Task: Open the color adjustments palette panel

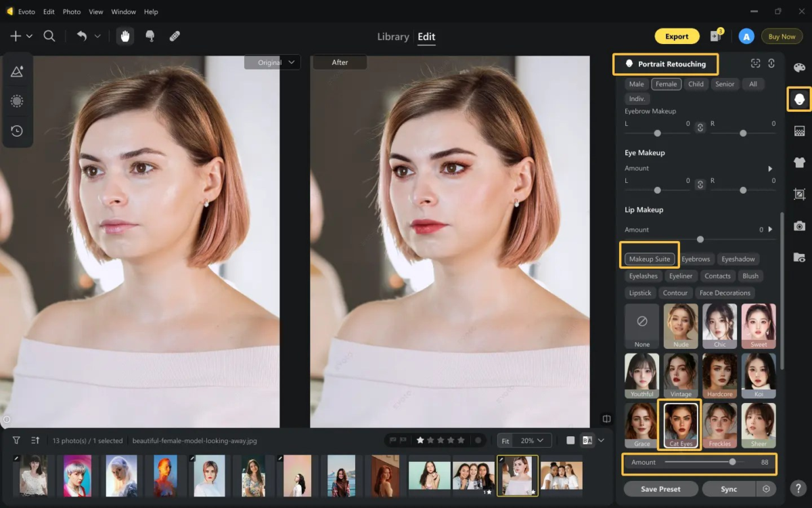Action: (x=799, y=67)
